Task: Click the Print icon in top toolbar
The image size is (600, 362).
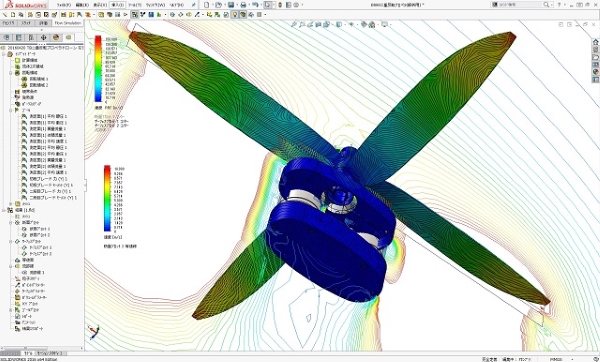Action: [243, 5]
